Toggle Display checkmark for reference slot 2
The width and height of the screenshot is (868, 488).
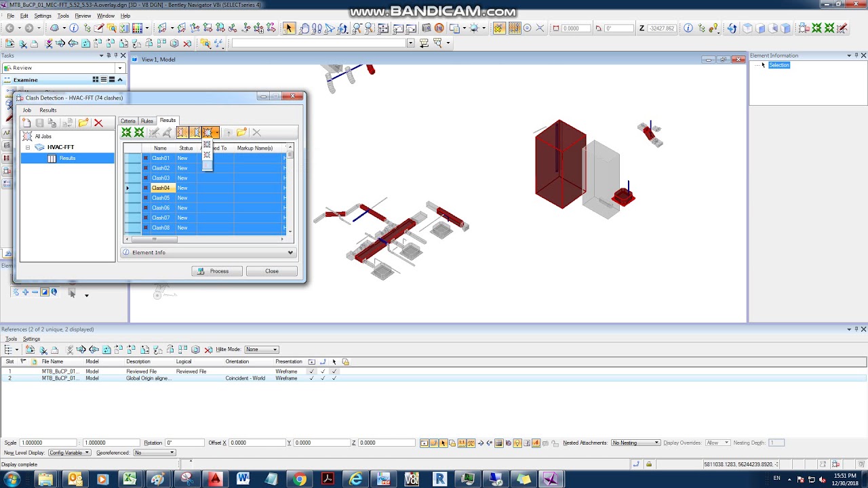coord(312,378)
